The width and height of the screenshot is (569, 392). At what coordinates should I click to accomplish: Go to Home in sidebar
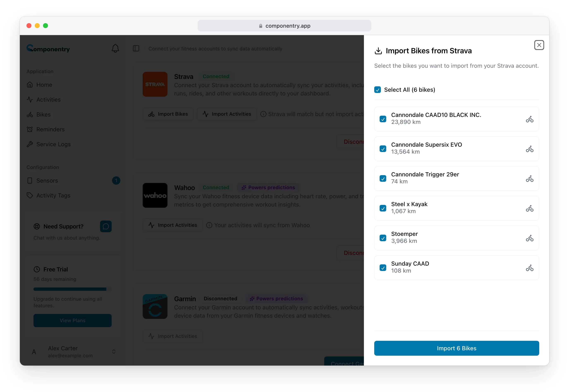(x=73, y=85)
